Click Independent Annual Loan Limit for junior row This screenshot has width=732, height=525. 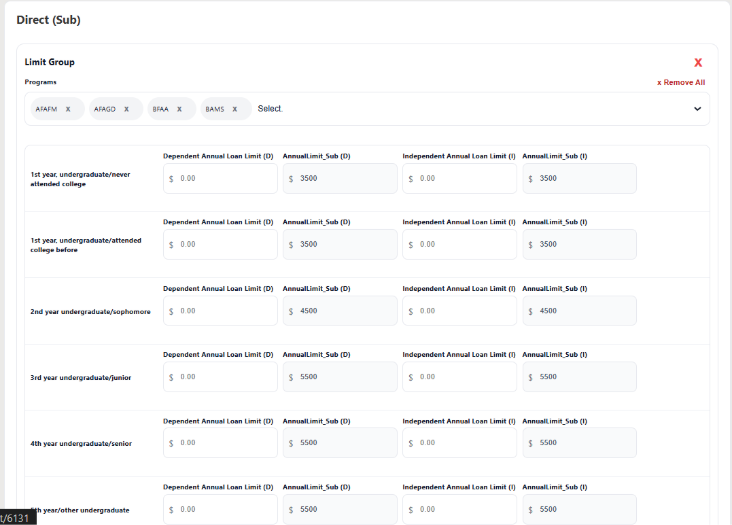point(459,377)
